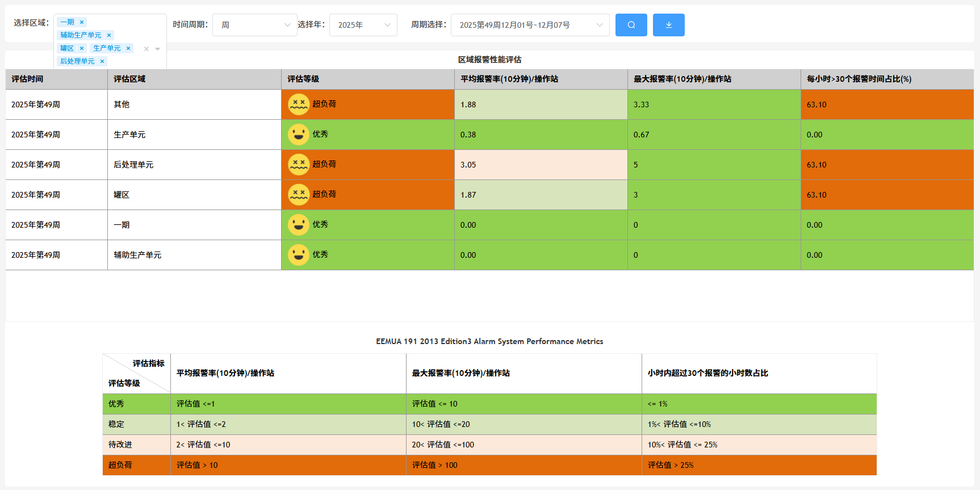Remove the 一期 region tag
Viewport: 980px width, 490px height.
point(82,22)
